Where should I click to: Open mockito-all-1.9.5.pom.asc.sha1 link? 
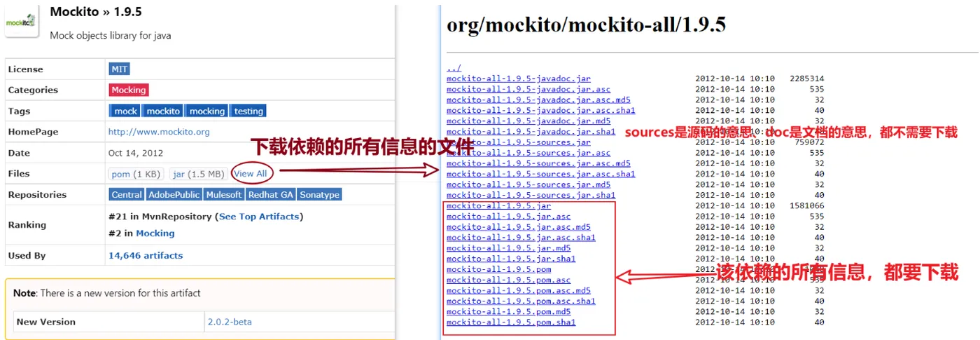coord(521,301)
